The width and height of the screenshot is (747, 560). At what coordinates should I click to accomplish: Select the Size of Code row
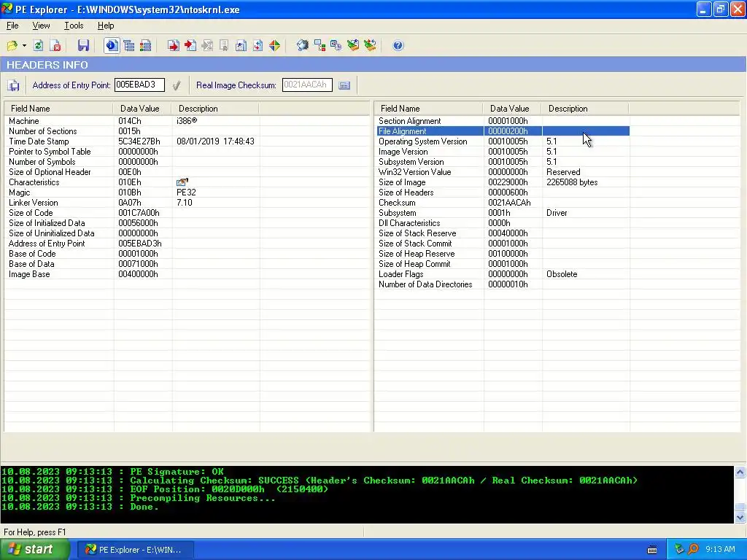click(x=132, y=213)
